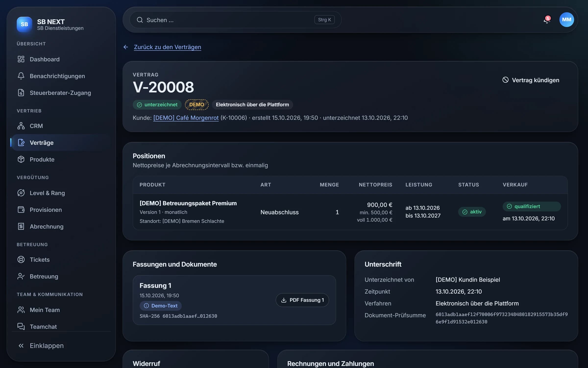Screen dimensions: 588x368
Task: Click the Produkte box icon
Action: [x=21, y=159]
